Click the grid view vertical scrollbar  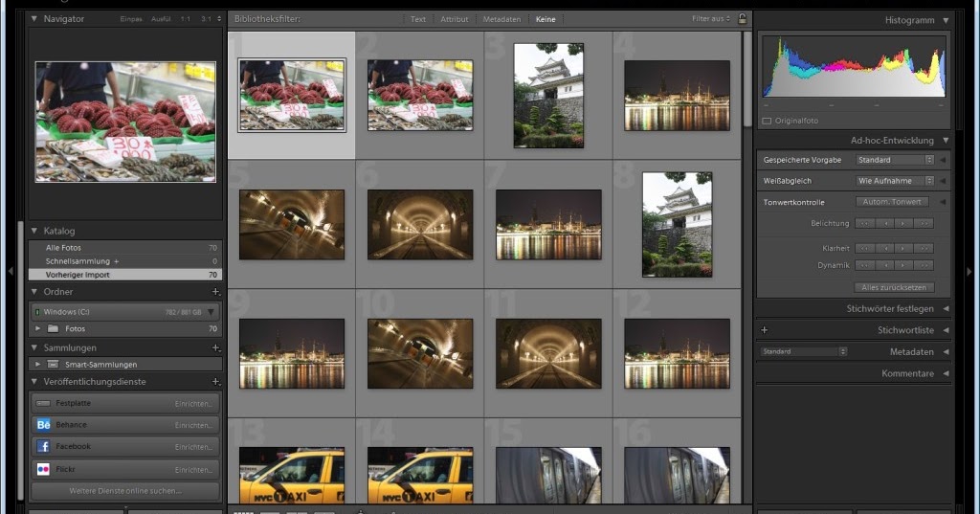(746, 78)
